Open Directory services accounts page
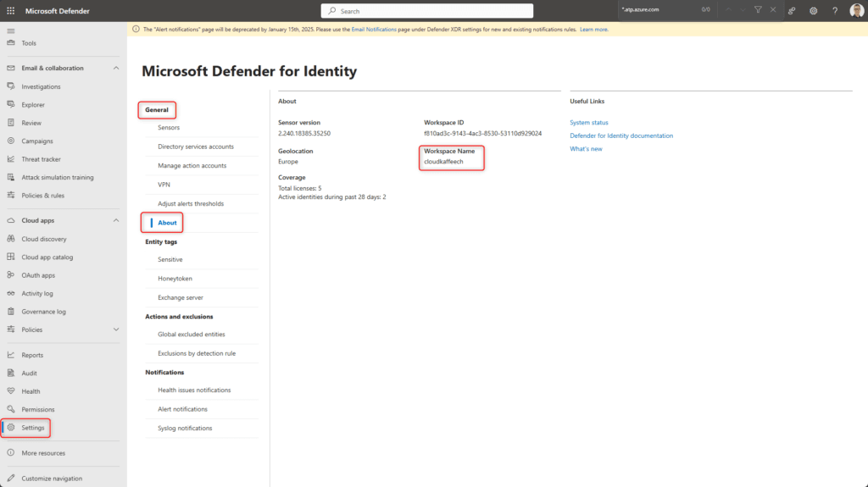The image size is (868, 487). pos(196,147)
